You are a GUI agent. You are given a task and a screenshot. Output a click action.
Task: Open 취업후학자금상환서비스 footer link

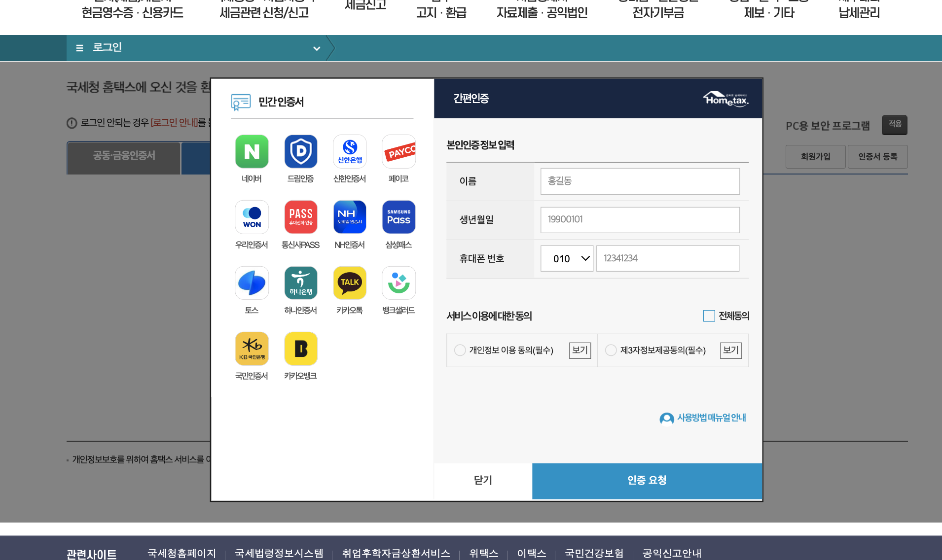[396, 554]
